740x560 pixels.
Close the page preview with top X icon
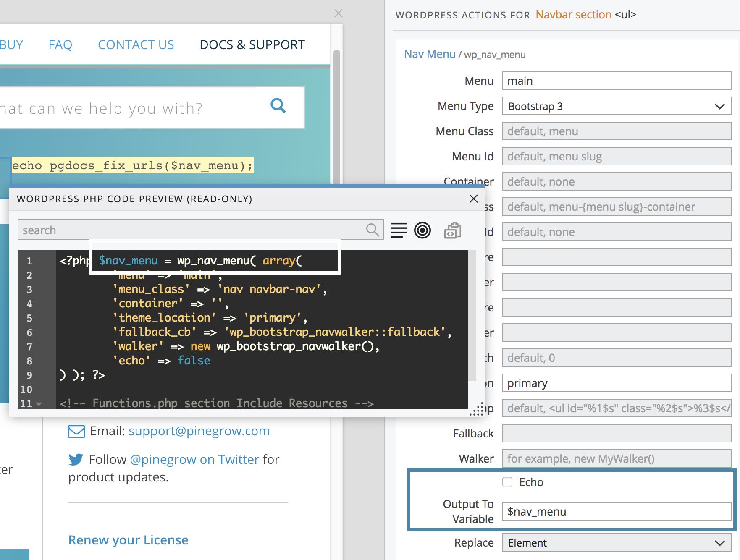pos(339,13)
